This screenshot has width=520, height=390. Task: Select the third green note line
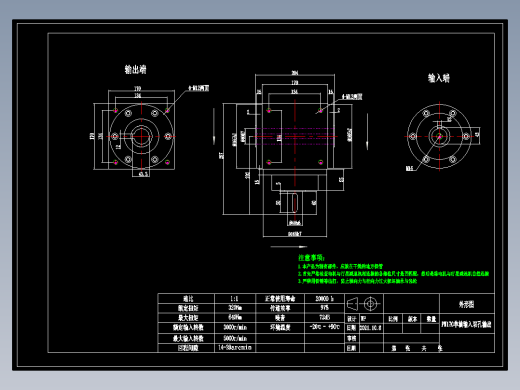357,281
